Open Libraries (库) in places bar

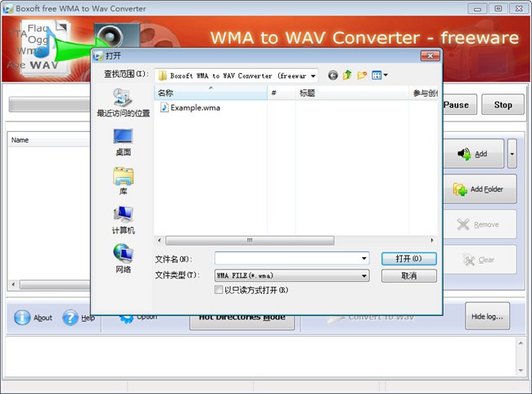tap(123, 181)
